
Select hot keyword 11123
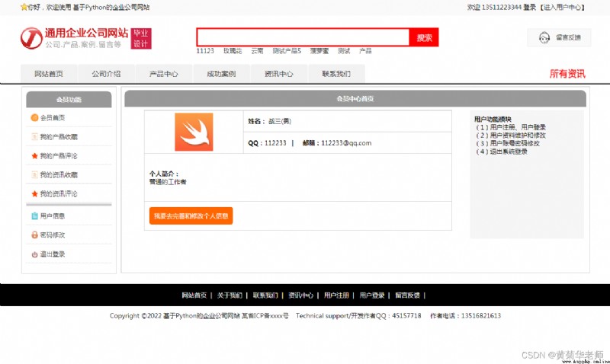point(205,51)
